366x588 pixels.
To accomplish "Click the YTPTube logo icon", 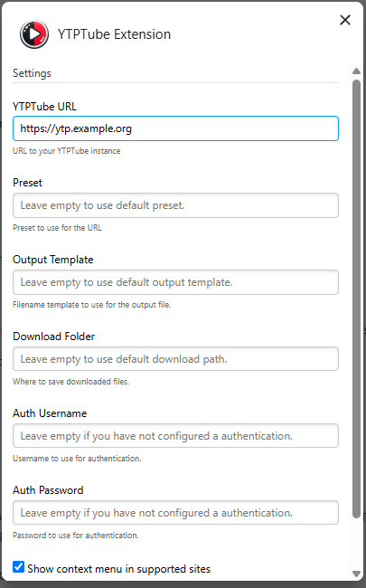I will point(34,34).
